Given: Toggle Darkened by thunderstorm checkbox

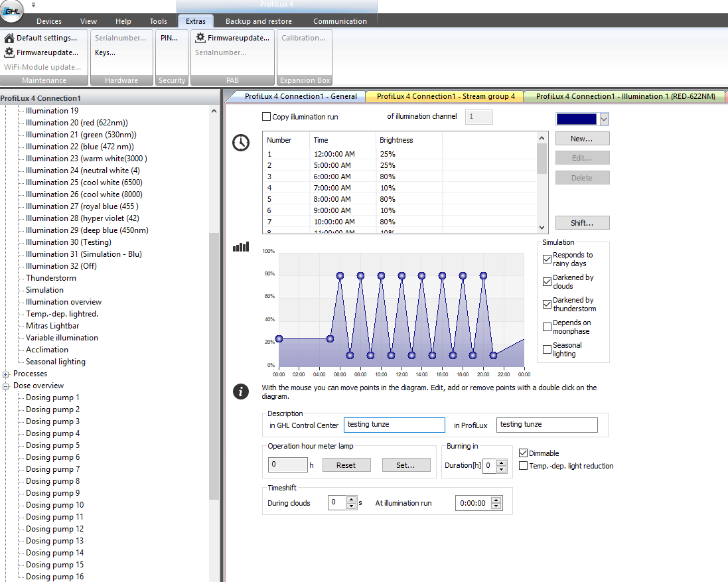Looking at the screenshot, I should point(547,304).
